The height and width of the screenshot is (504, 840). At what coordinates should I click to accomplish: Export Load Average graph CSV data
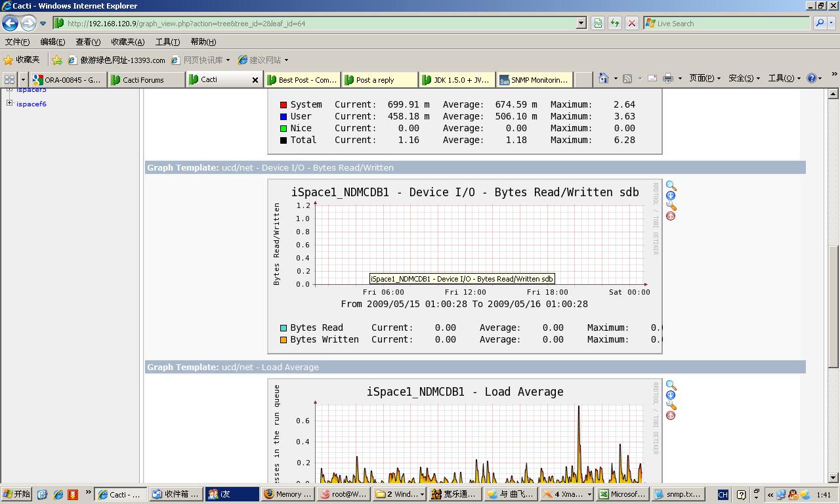671,395
